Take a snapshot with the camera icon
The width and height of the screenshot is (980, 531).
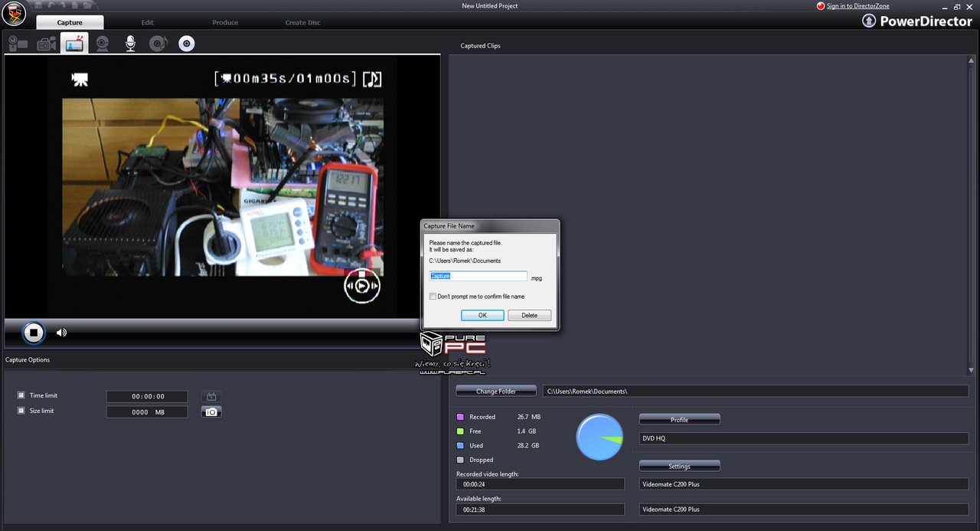point(211,412)
